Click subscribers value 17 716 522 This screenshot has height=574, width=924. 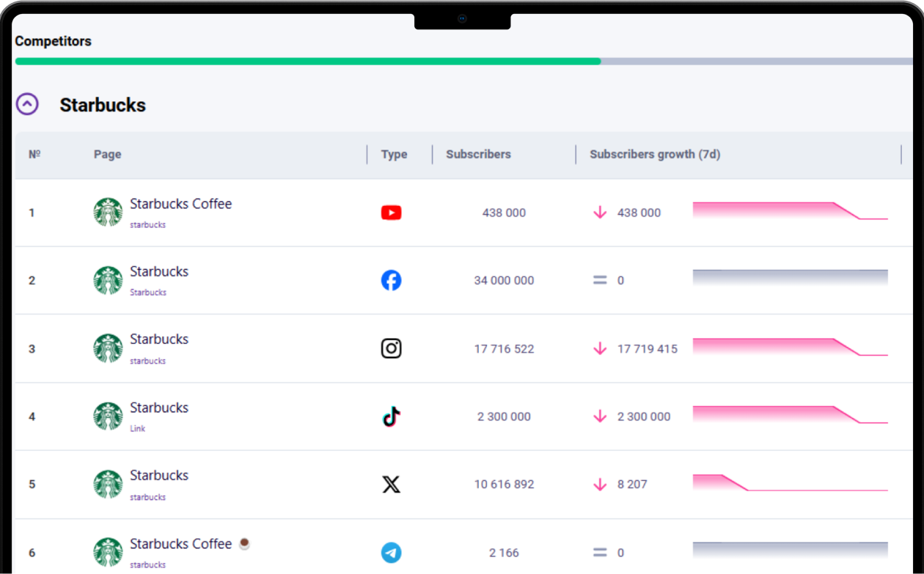point(504,349)
